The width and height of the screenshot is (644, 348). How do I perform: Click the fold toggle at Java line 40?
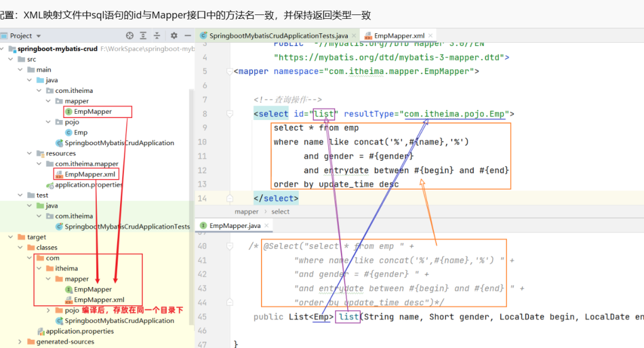pyautogui.click(x=230, y=246)
